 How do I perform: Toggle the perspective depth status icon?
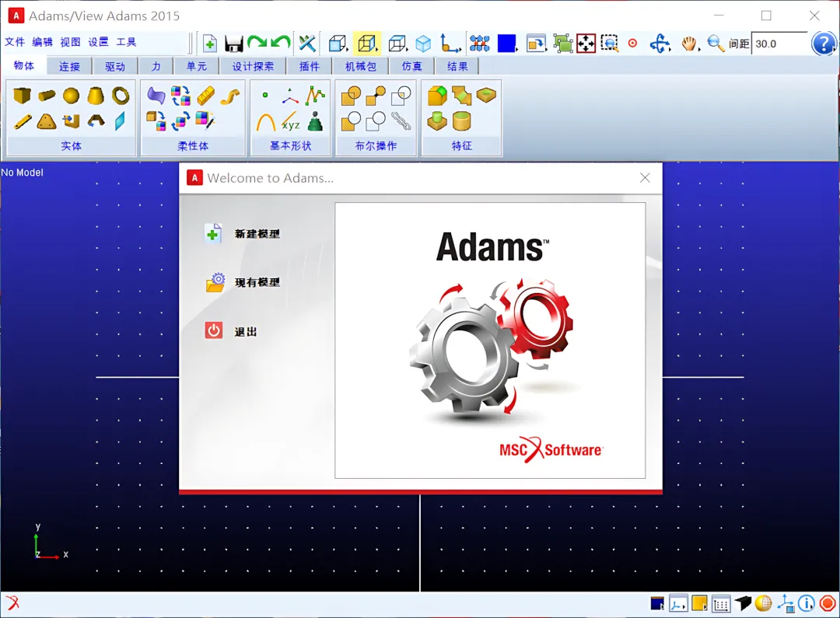tap(743, 603)
